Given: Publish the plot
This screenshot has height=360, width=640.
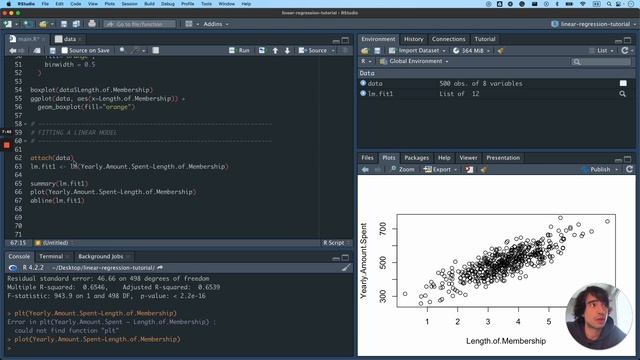Looking at the screenshot, I should (x=597, y=169).
